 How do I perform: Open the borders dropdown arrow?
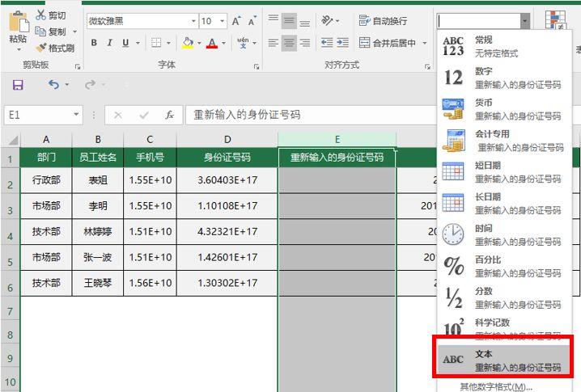point(168,44)
